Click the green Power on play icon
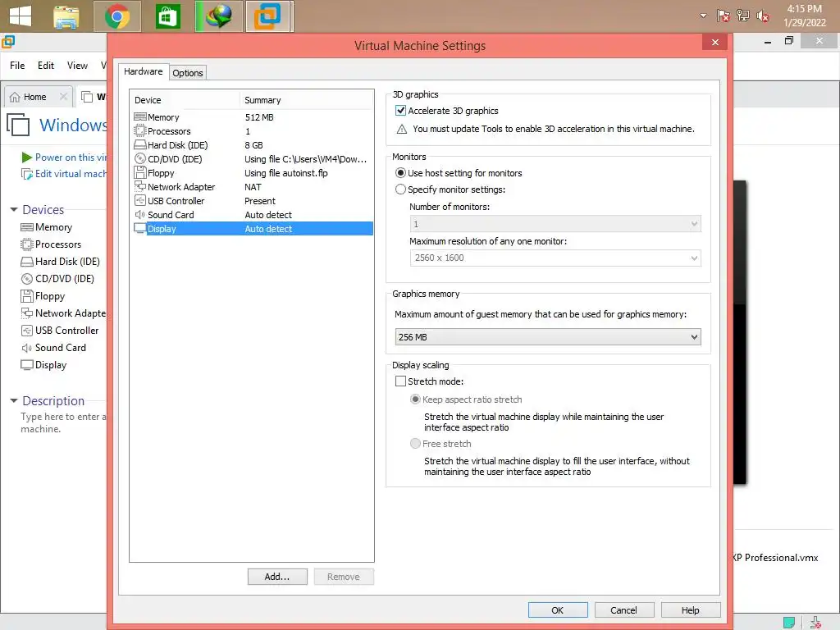840x630 pixels. tap(26, 157)
